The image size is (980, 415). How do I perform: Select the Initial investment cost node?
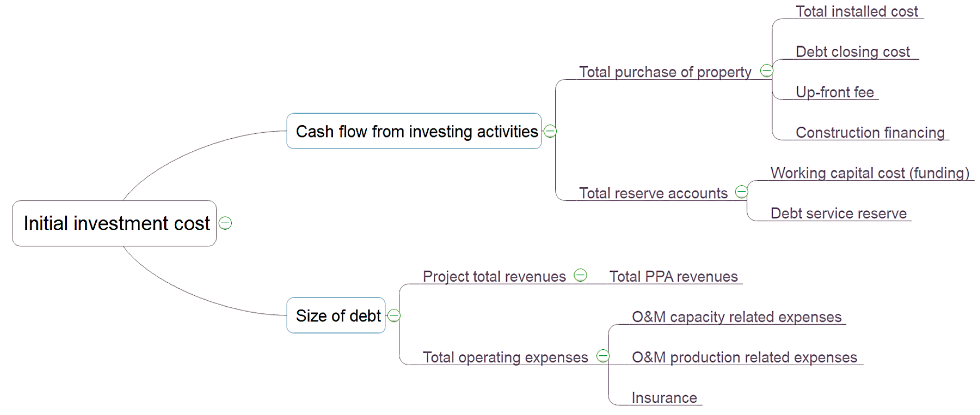point(116,223)
